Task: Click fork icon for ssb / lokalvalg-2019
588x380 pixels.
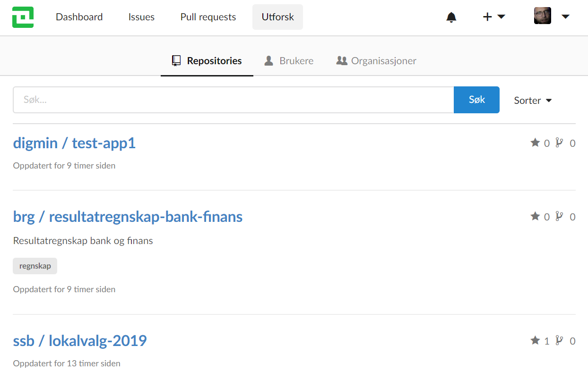Action: [x=560, y=340]
